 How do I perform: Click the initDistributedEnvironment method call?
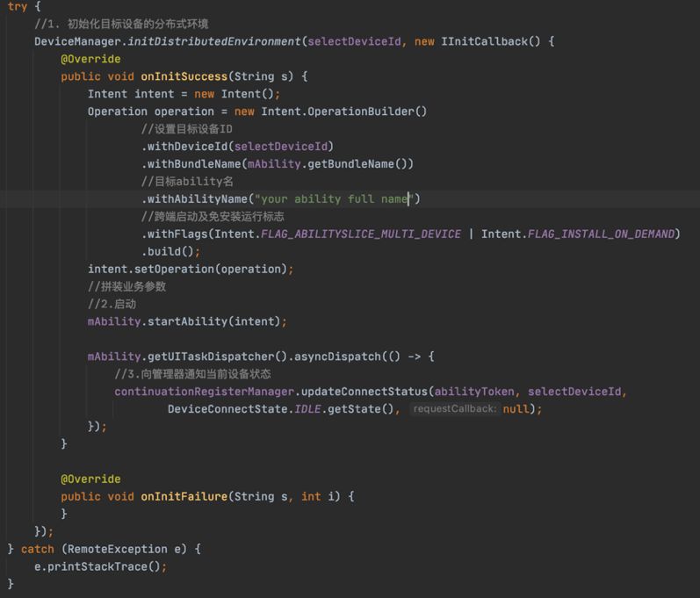pos(214,41)
